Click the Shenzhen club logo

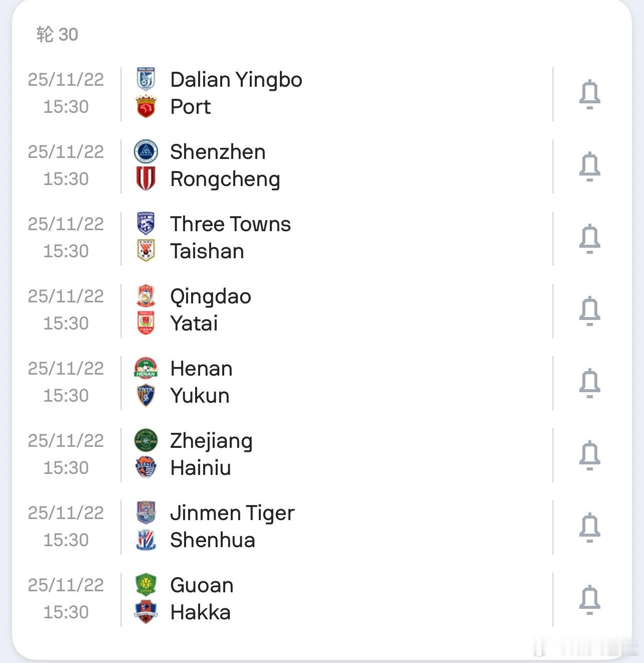tap(146, 151)
